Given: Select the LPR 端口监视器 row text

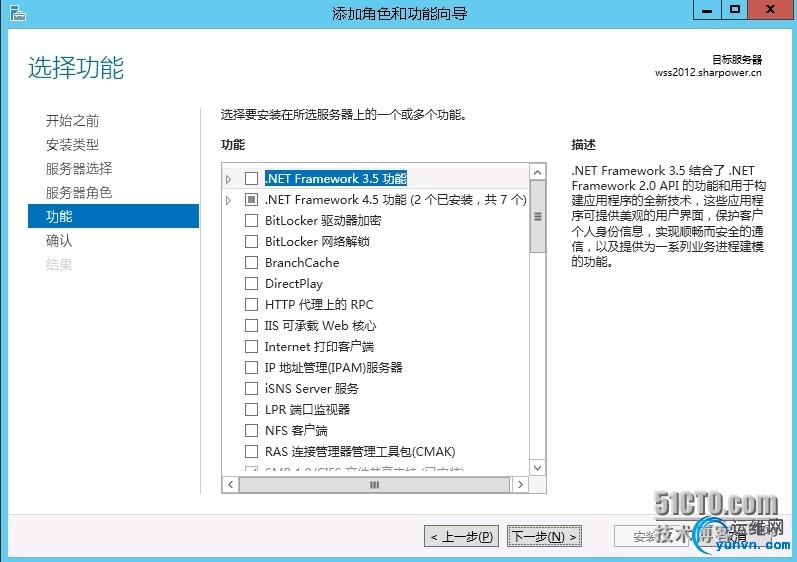Looking at the screenshot, I should [307, 410].
